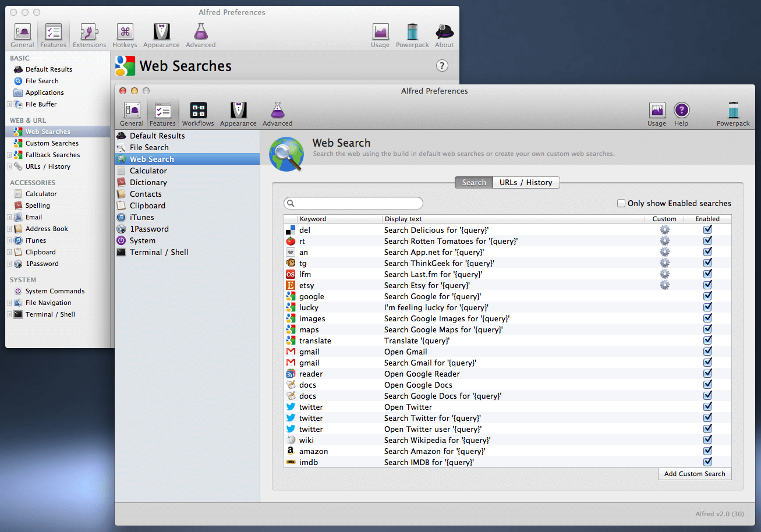This screenshot has width=761, height=532.
Task: Open the Advanced preferences pane
Action: click(x=277, y=112)
